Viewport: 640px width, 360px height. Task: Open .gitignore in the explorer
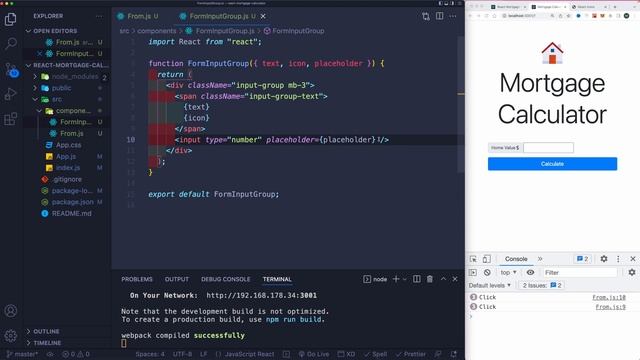(67, 179)
